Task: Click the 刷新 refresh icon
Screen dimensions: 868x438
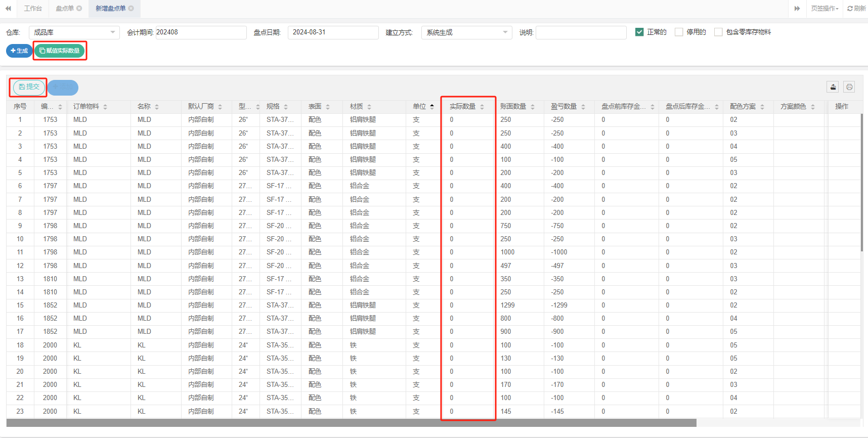Action: (850, 9)
